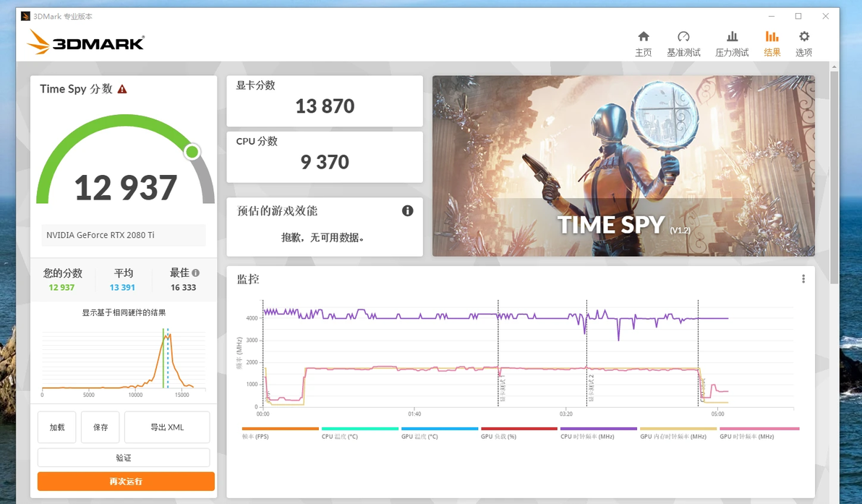This screenshot has width=862, height=504.
Task: Open the Stress Tests (压力测试) tab
Action: pos(732,44)
